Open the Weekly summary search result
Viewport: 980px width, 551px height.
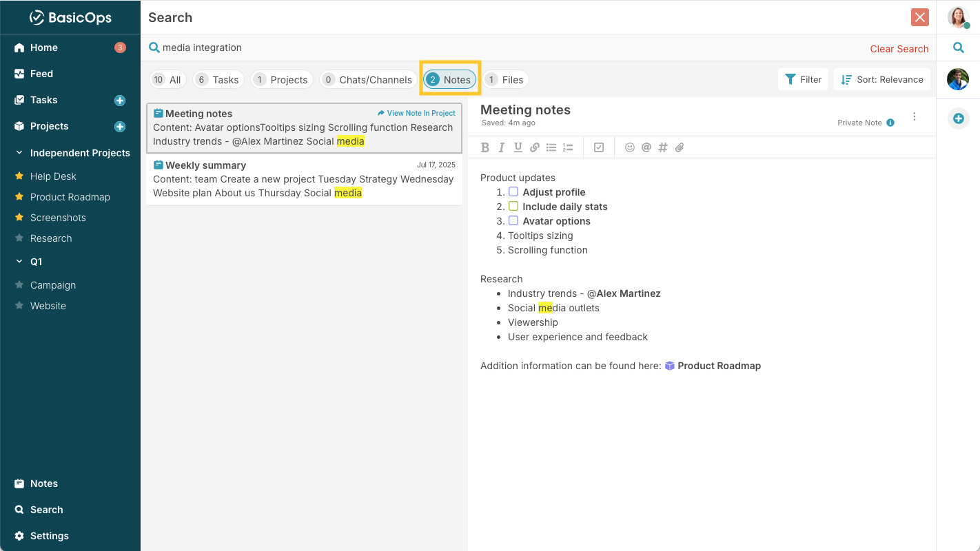point(304,179)
